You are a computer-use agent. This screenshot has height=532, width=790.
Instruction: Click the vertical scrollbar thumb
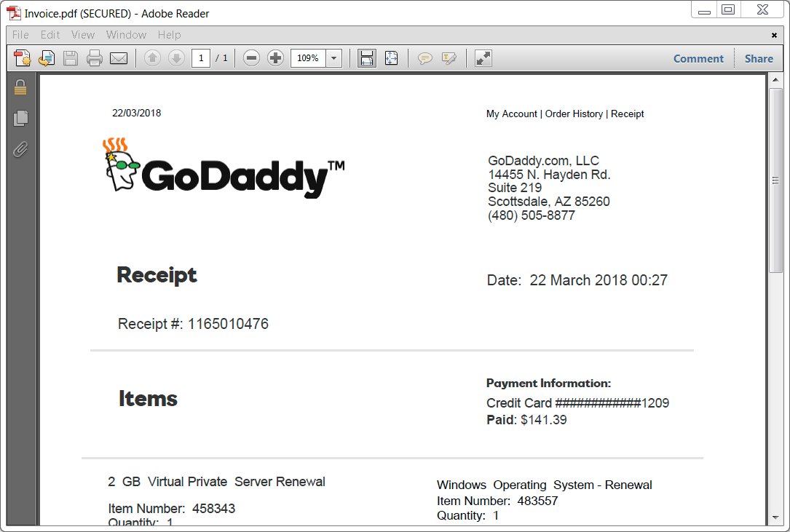tap(775, 180)
